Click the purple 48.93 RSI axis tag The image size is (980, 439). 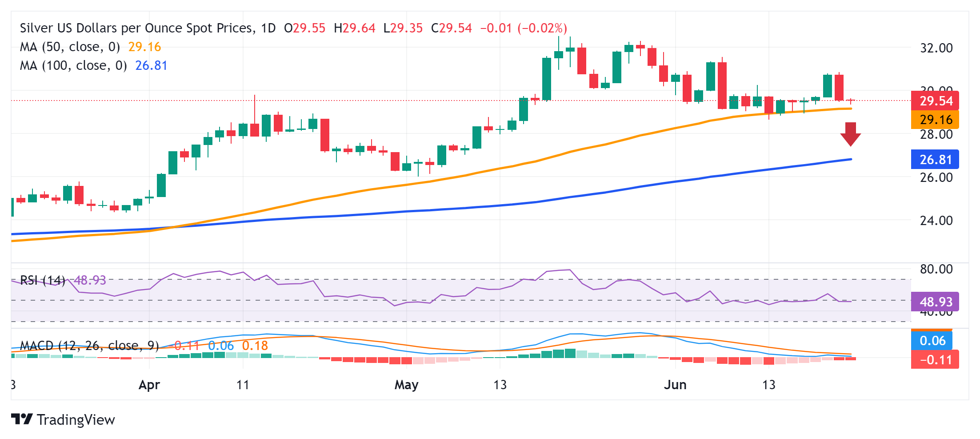tap(935, 302)
